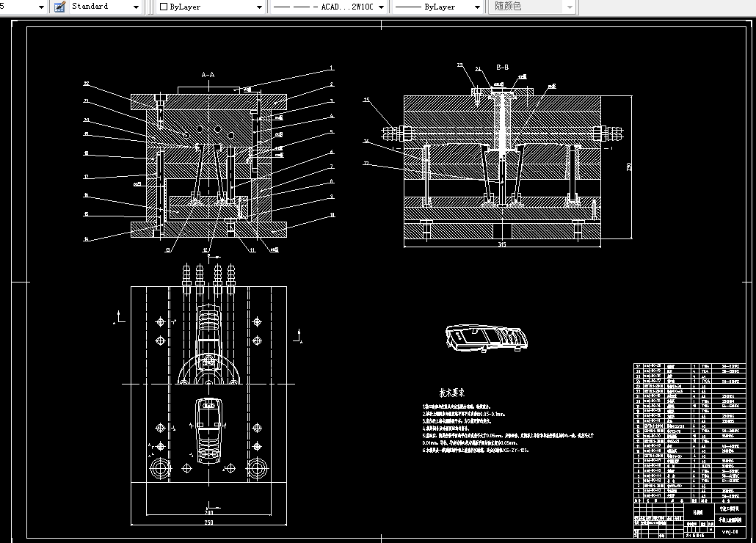Open the ACAD linetype dropdown

[x=382, y=7]
